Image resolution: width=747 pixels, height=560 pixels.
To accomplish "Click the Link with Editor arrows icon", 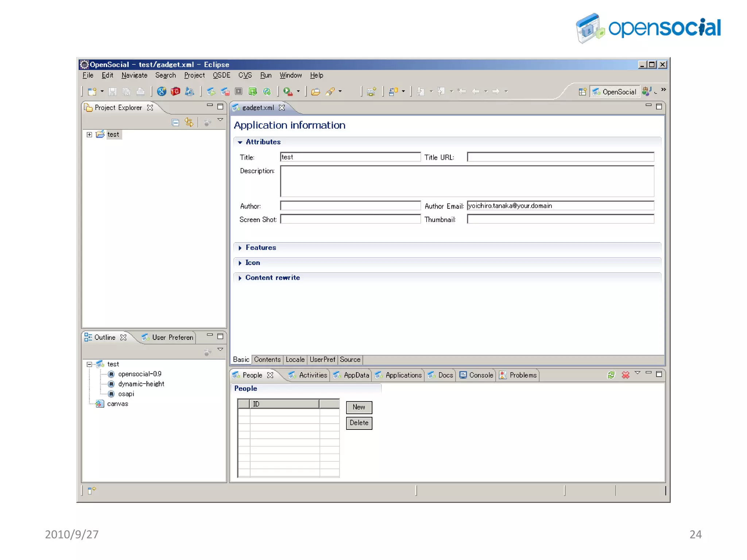I will point(189,122).
